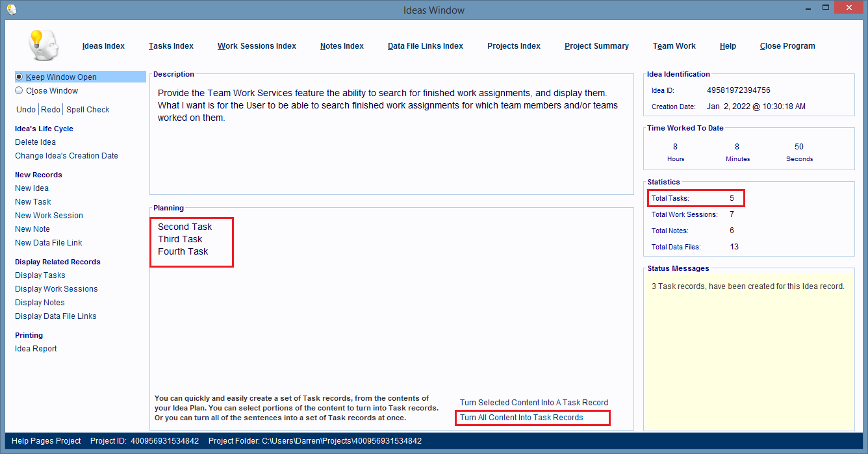This screenshot has width=868, height=454.
Task: Open the Work Sessions Index menu
Action: point(257,46)
